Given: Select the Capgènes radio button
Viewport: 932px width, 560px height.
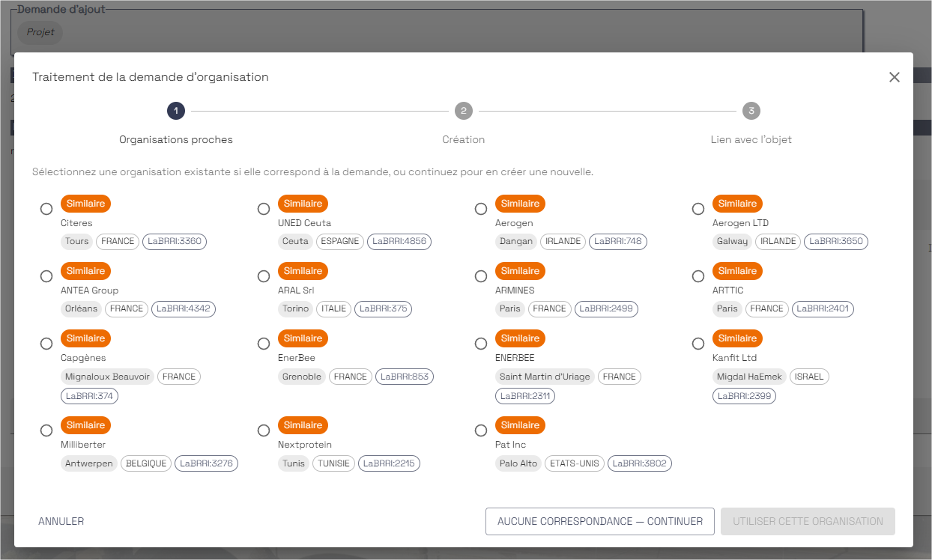Looking at the screenshot, I should click(x=46, y=344).
